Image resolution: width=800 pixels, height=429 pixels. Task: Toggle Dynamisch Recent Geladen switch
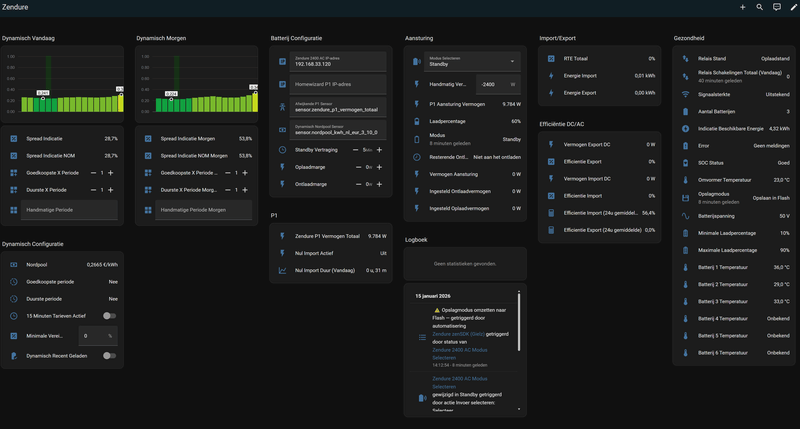click(x=108, y=355)
